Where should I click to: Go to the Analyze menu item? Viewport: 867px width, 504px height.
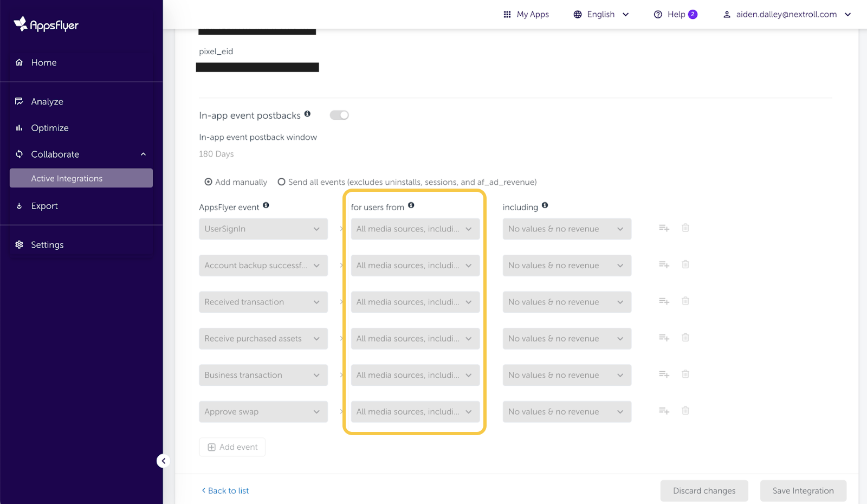[x=47, y=101]
